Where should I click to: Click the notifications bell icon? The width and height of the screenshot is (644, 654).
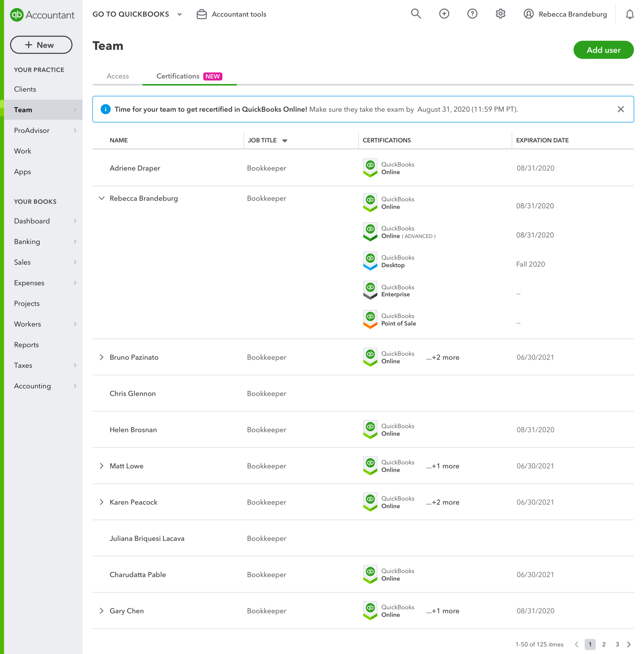point(629,14)
